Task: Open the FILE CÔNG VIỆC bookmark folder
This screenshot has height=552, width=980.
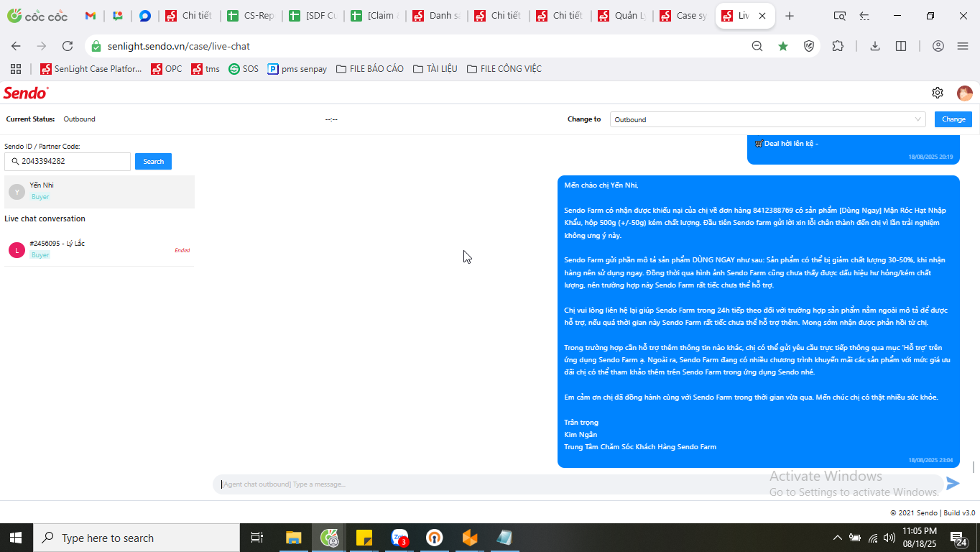Action: (504, 69)
